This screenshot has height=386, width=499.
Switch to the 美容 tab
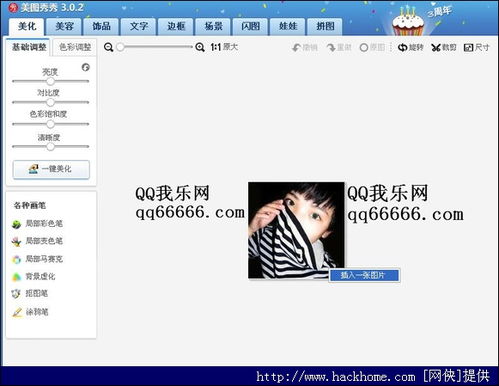(x=64, y=26)
